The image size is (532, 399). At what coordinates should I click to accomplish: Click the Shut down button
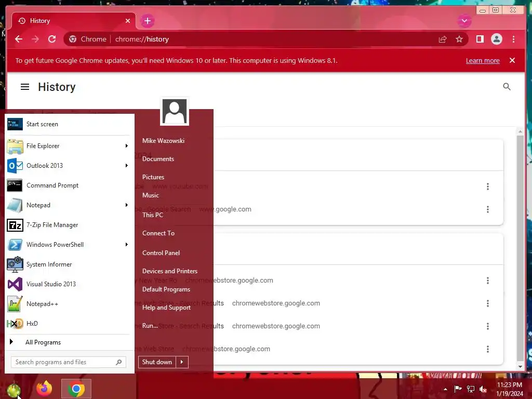coord(157,362)
